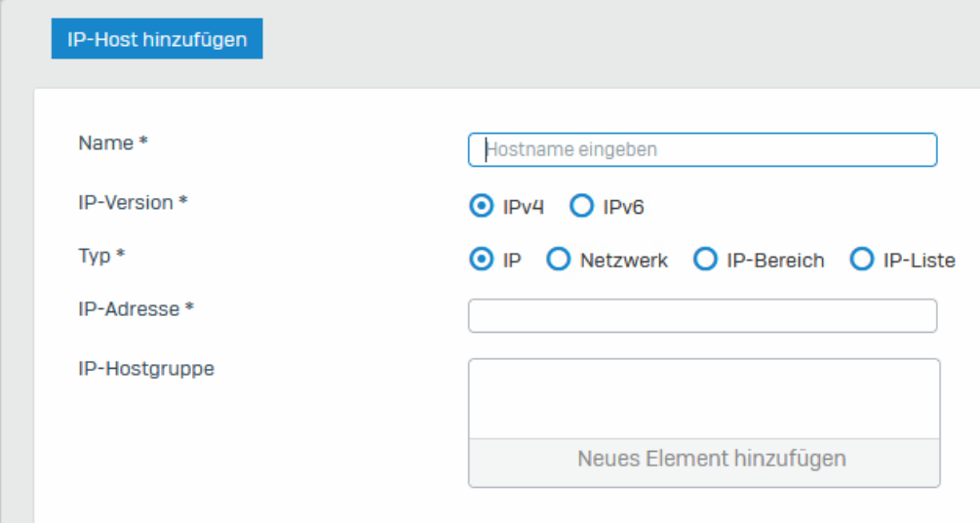Click the IP-Bereich option text
The height and width of the screenshot is (523, 980).
(775, 261)
